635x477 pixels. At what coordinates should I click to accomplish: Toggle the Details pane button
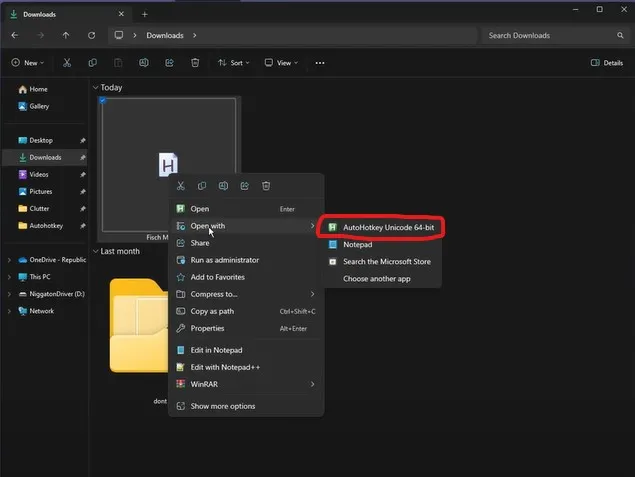[607, 63]
